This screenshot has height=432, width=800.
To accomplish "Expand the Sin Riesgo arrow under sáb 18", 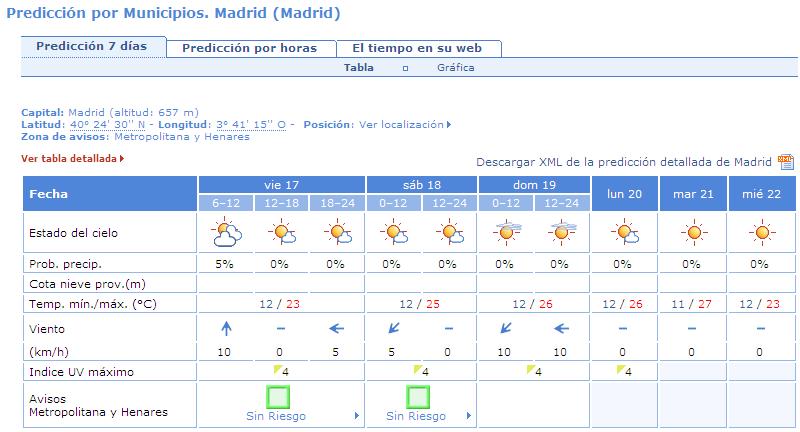I will (469, 416).
